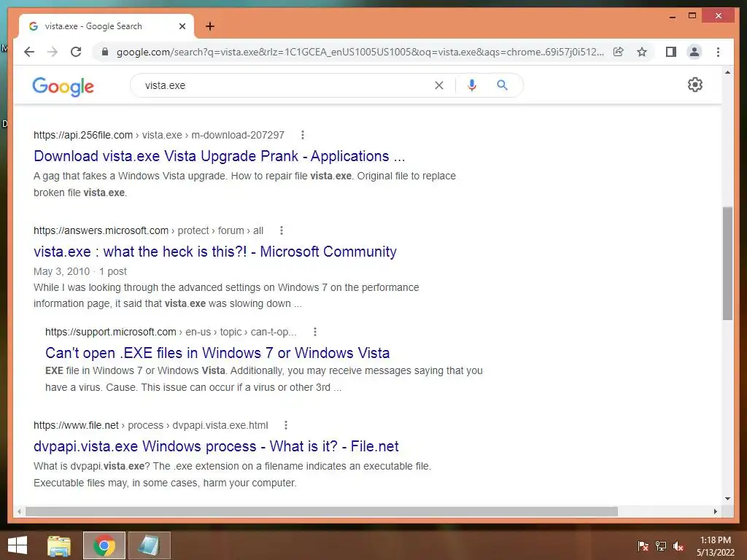Open File Explorer from the taskbar
Image resolution: width=747 pixels, height=560 pixels.
point(59,545)
